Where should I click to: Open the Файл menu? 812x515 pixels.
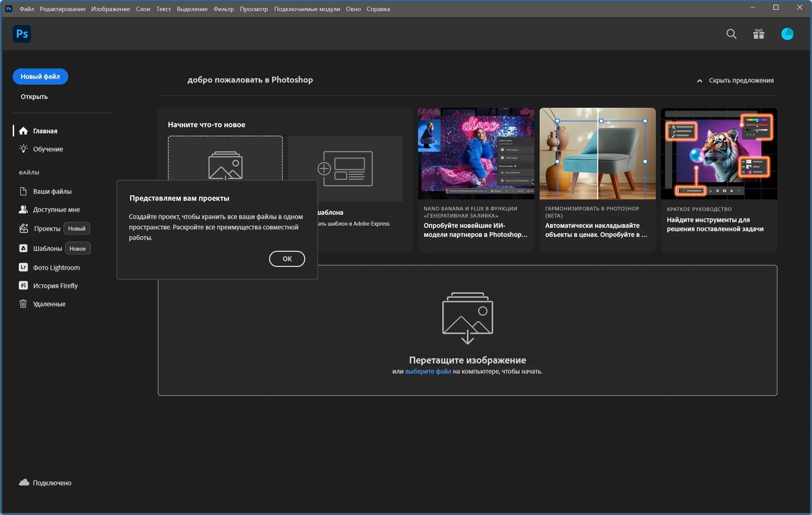27,9
